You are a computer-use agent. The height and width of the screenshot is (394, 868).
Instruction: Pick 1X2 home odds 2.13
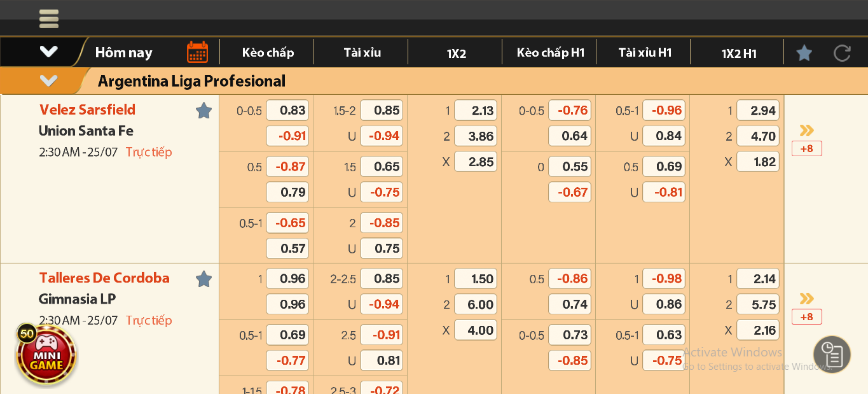pos(475,111)
